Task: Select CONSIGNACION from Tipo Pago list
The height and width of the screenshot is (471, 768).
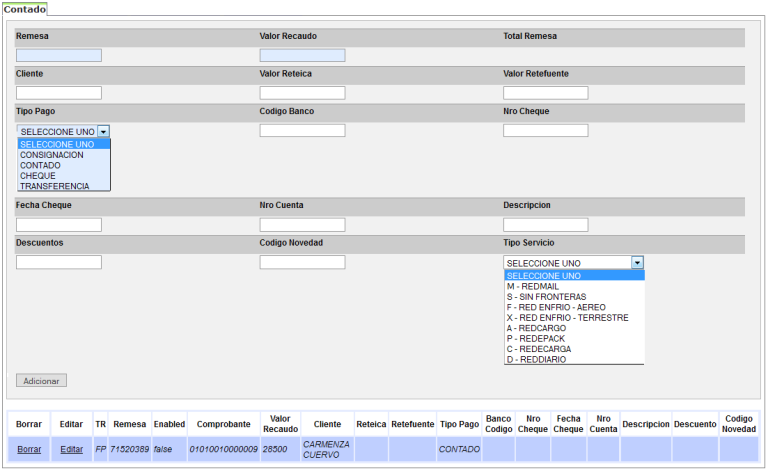Action: [52, 155]
